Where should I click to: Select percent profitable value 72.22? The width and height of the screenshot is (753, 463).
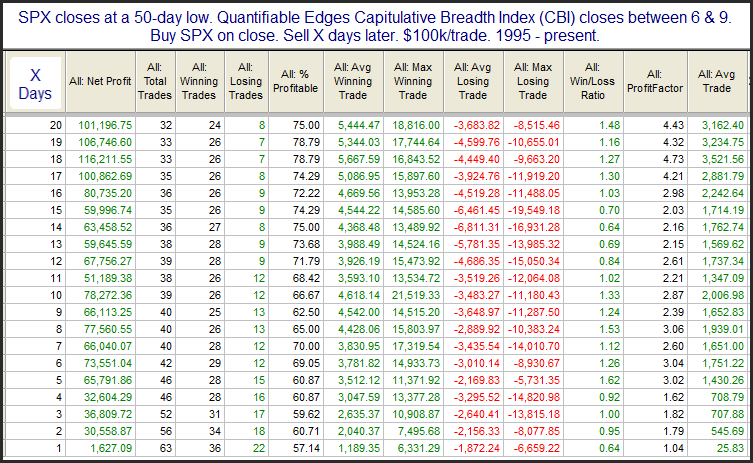click(306, 194)
